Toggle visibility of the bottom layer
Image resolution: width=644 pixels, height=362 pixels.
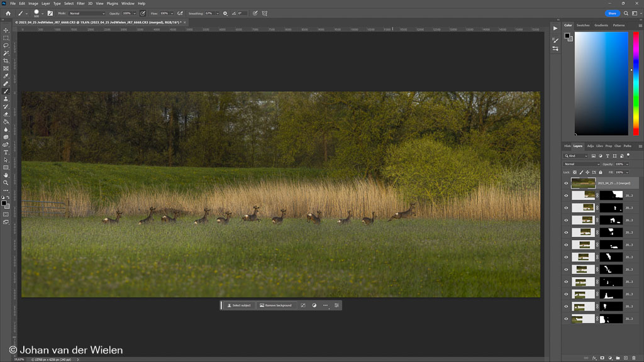[566, 319]
